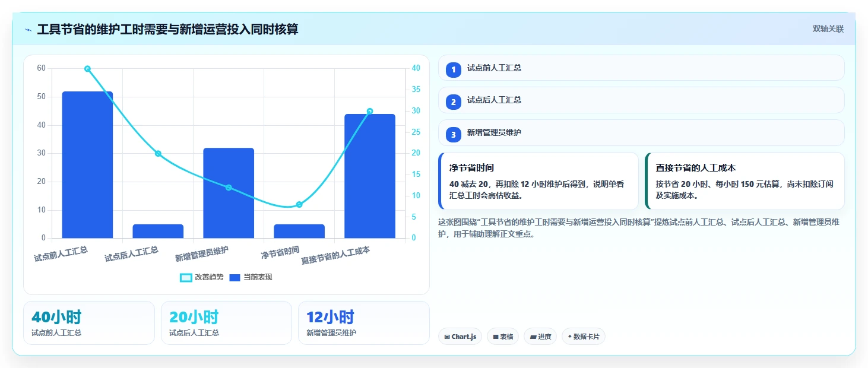Click the 试点后人工汇总 bar in the chart
The height and width of the screenshot is (368, 868).
pyautogui.click(x=158, y=231)
